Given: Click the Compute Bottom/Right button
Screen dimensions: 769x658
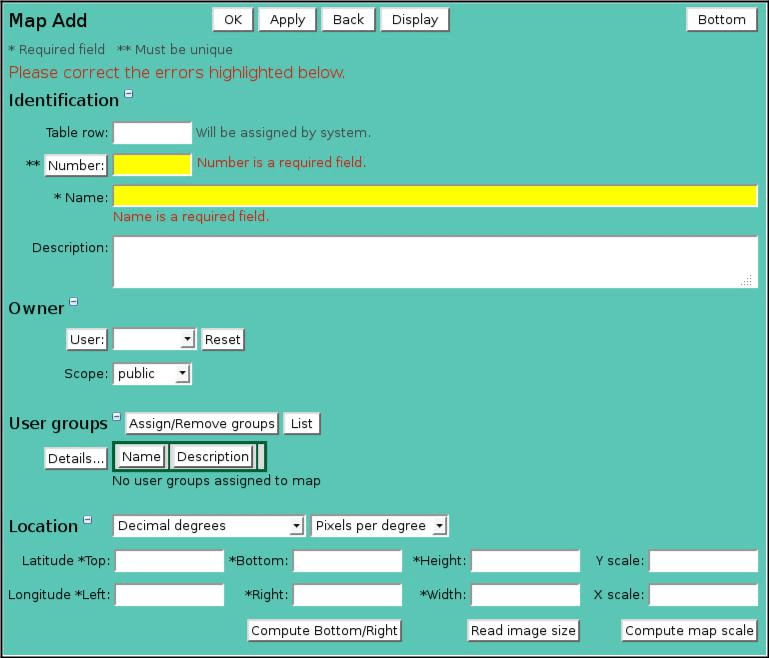Looking at the screenshot, I should click(324, 631).
